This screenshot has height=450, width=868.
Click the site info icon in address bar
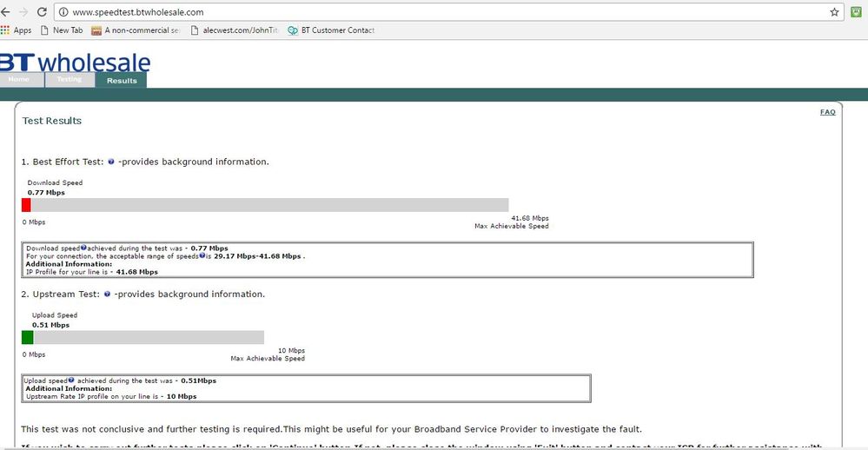[x=63, y=12]
